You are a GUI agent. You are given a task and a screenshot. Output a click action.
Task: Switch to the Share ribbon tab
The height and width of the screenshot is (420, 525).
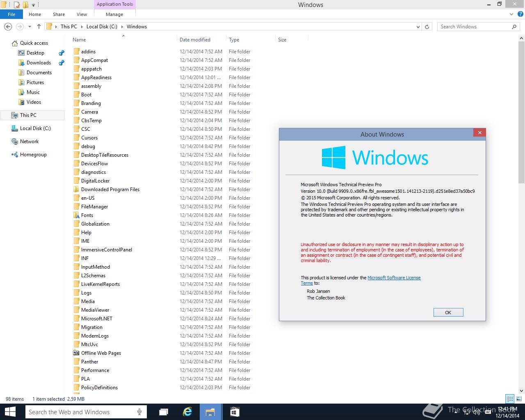(59, 14)
